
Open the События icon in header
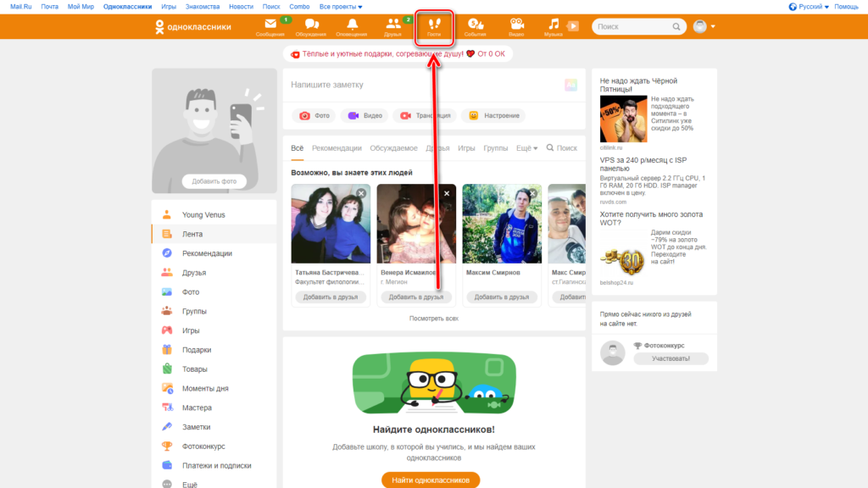coord(475,26)
